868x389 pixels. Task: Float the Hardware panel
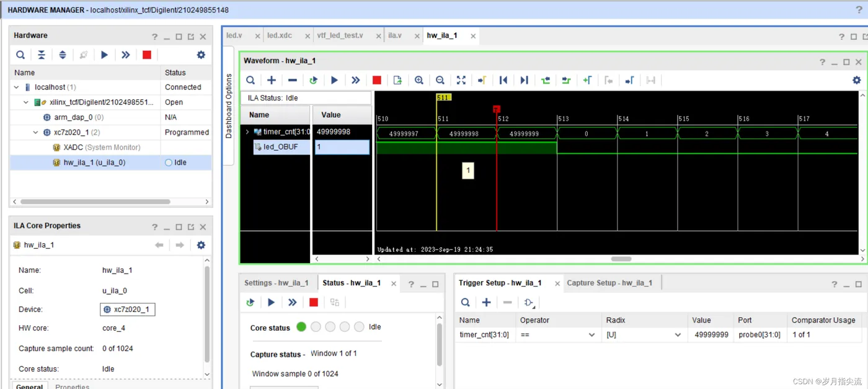pyautogui.click(x=191, y=37)
